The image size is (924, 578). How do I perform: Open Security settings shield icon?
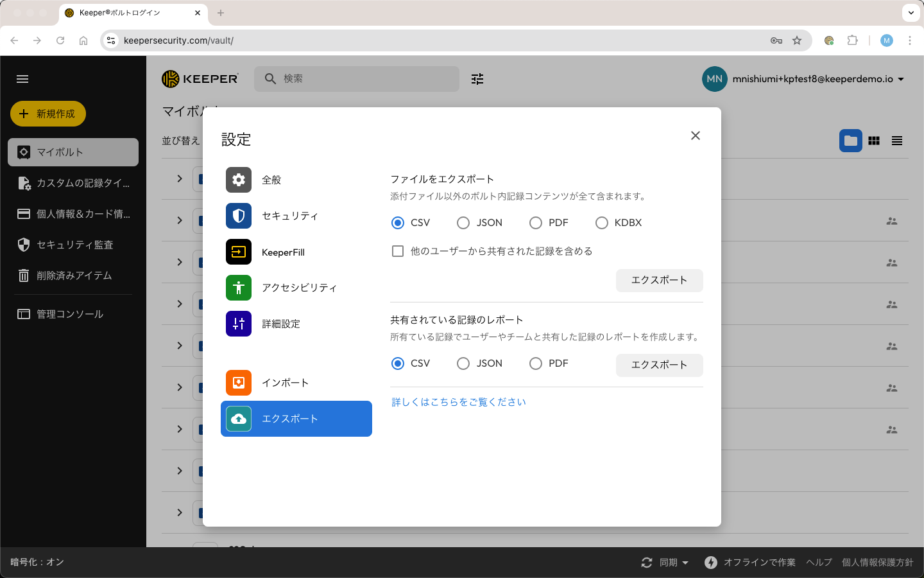(x=239, y=216)
